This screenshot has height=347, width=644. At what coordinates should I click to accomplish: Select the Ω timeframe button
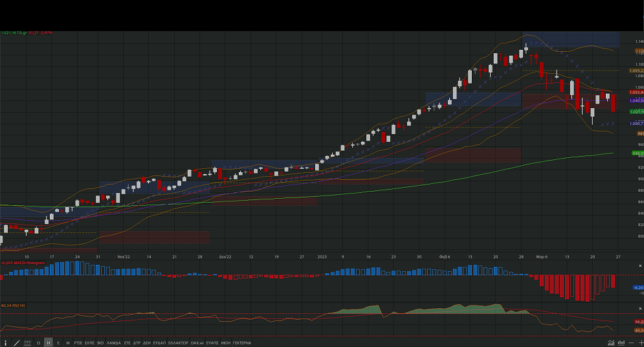click(x=39, y=343)
